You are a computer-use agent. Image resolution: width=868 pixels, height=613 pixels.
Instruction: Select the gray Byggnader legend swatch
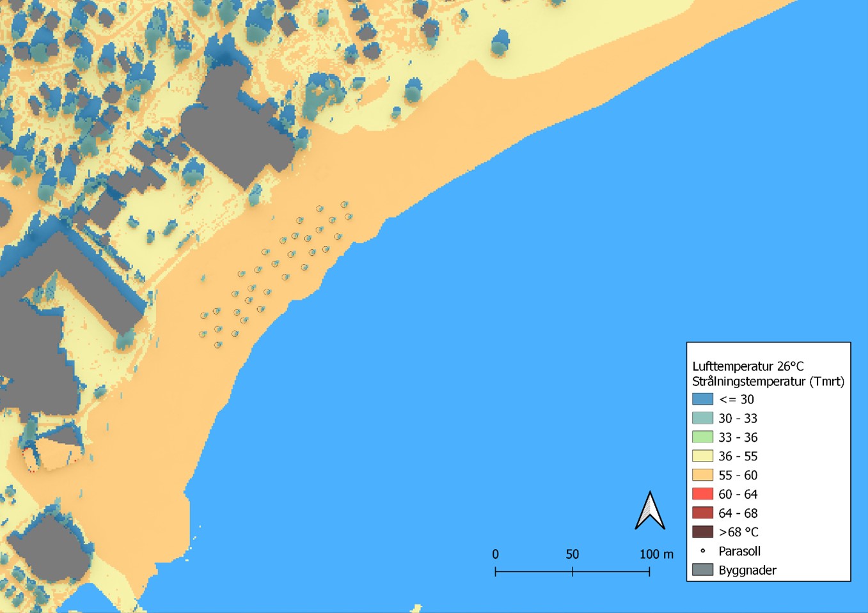click(x=702, y=570)
